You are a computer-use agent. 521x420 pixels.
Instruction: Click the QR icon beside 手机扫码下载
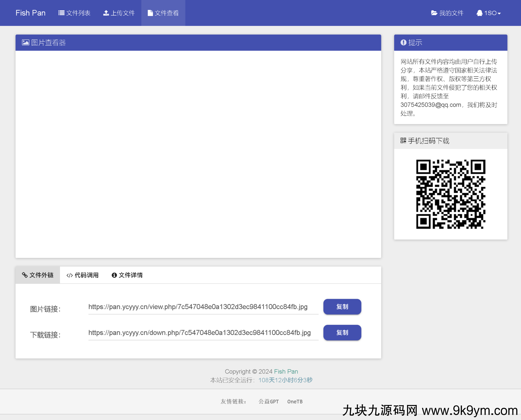(x=403, y=141)
